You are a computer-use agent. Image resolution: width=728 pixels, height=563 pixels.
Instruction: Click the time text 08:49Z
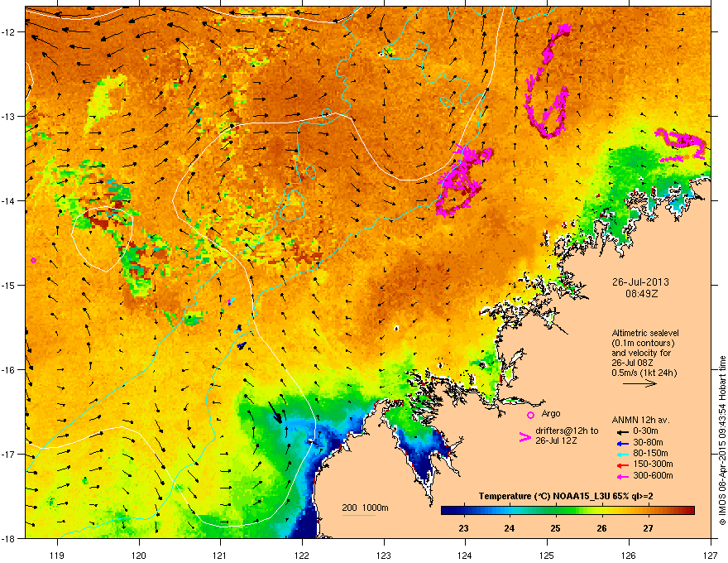pyautogui.click(x=640, y=294)
